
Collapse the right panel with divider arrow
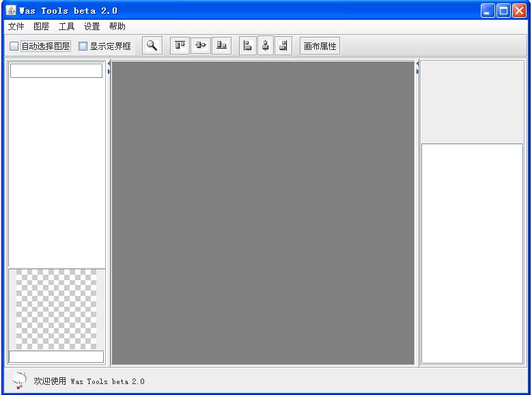tap(417, 70)
